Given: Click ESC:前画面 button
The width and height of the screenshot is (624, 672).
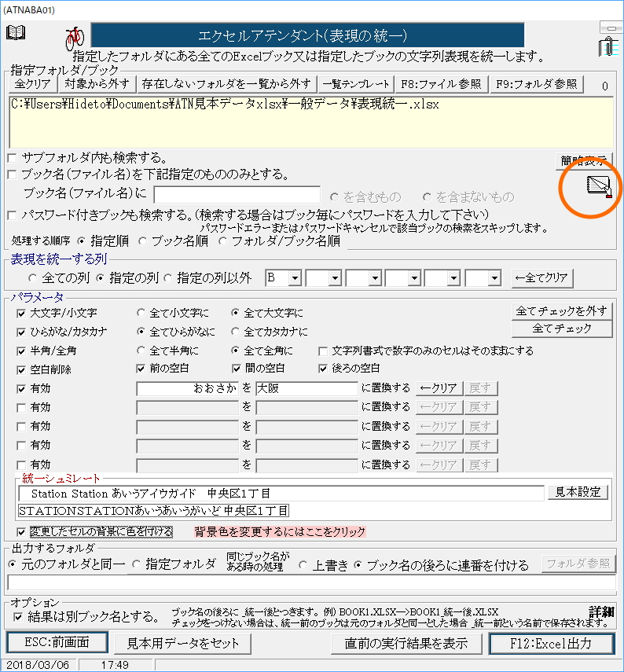Looking at the screenshot, I should tap(57, 642).
